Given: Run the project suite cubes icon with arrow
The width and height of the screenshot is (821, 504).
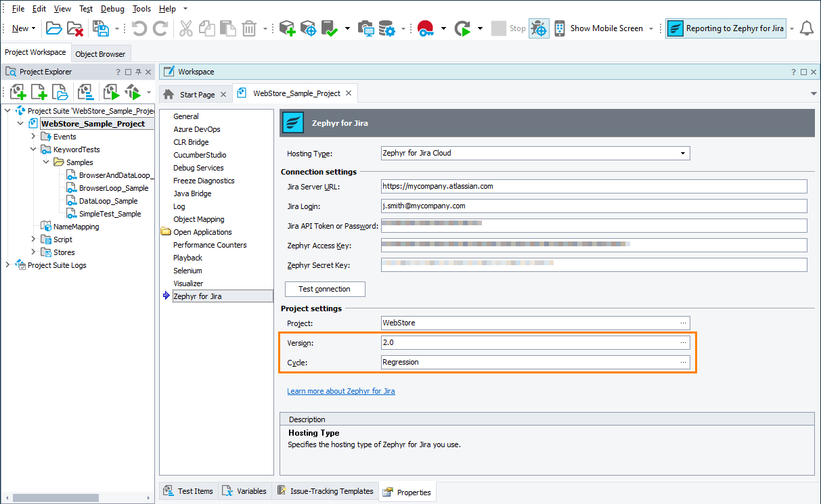Looking at the screenshot, I should 133,92.
